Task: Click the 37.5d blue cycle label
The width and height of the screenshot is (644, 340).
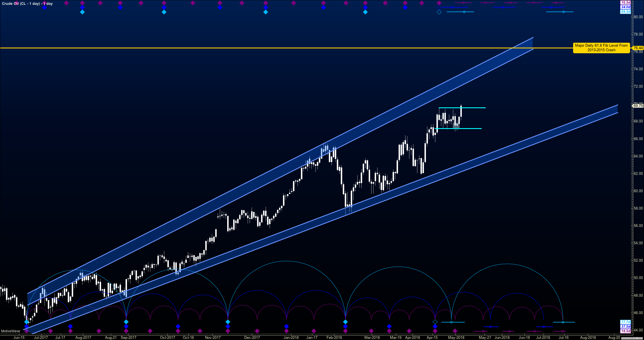Action: coord(625,327)
